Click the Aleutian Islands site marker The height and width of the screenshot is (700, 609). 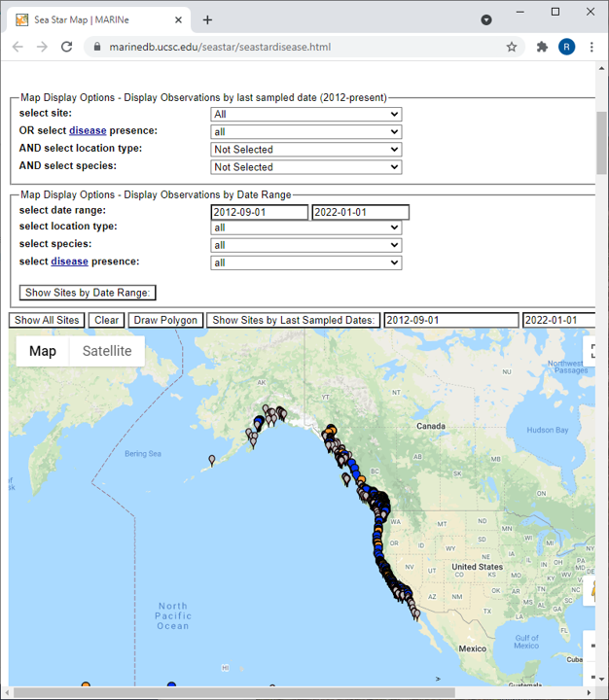212,460
